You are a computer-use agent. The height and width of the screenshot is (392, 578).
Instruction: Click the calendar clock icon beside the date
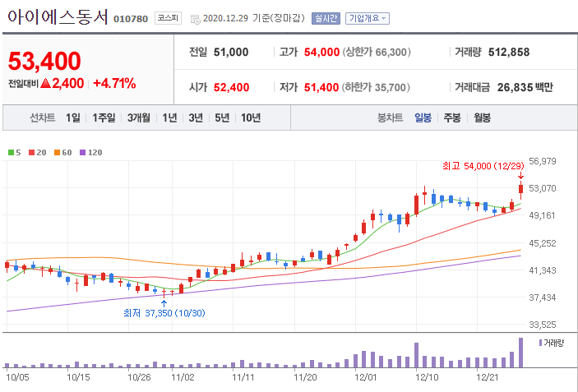click(x=196, y=19)
